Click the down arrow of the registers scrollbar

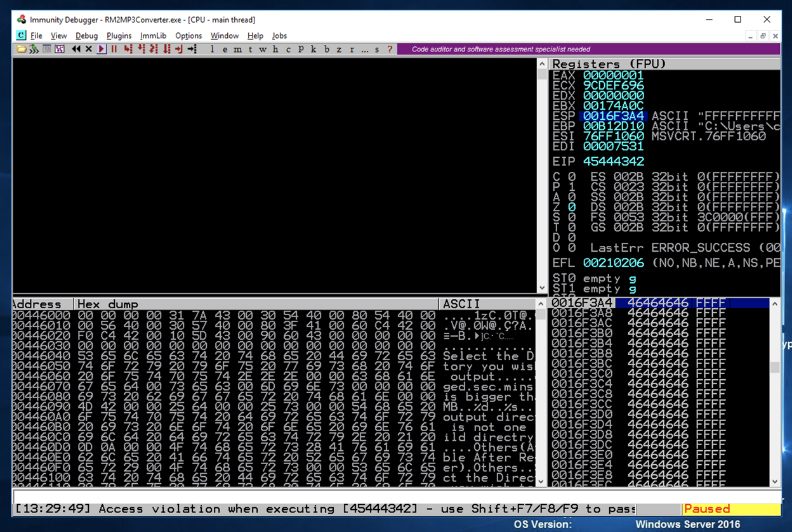542,288
